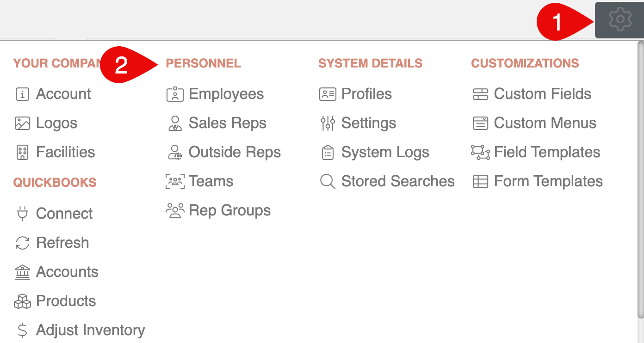Go to Logos
Viewport: 644px width, 343px height.
pyautogui.click(x=56, y=123)
